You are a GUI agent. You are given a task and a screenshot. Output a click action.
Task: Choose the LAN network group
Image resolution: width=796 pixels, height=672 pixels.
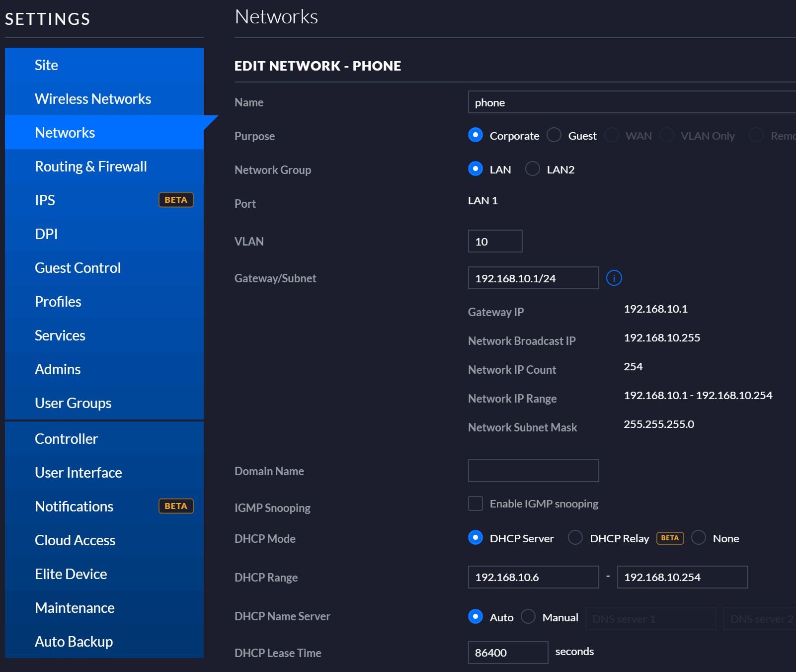(x=476, y=169)
